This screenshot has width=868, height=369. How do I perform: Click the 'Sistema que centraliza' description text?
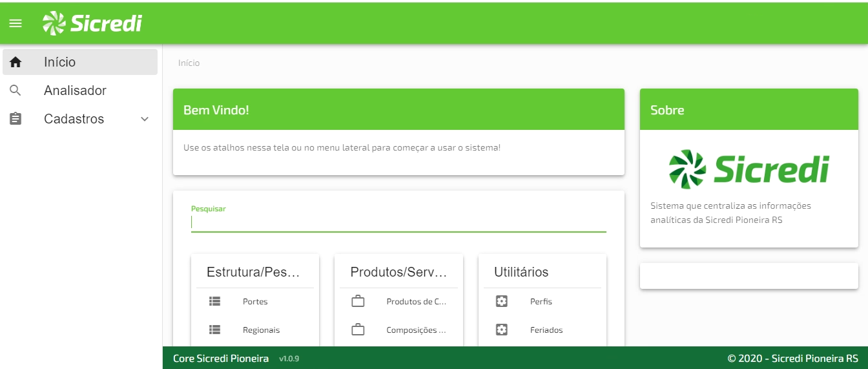(730, 213)
